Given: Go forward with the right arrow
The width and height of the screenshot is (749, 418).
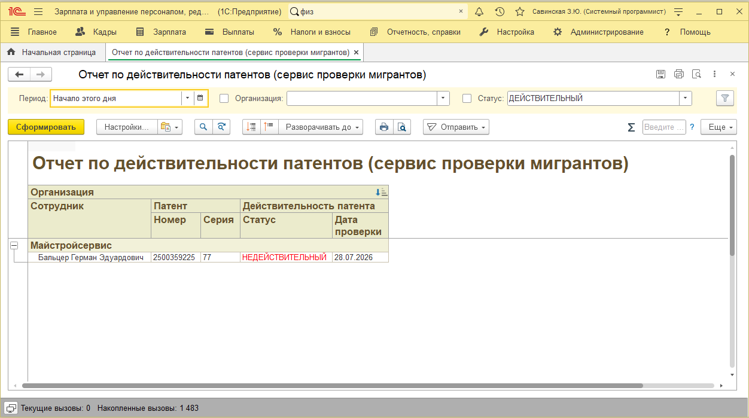Looking at the screenshot, I should click(x=41, y=75).
